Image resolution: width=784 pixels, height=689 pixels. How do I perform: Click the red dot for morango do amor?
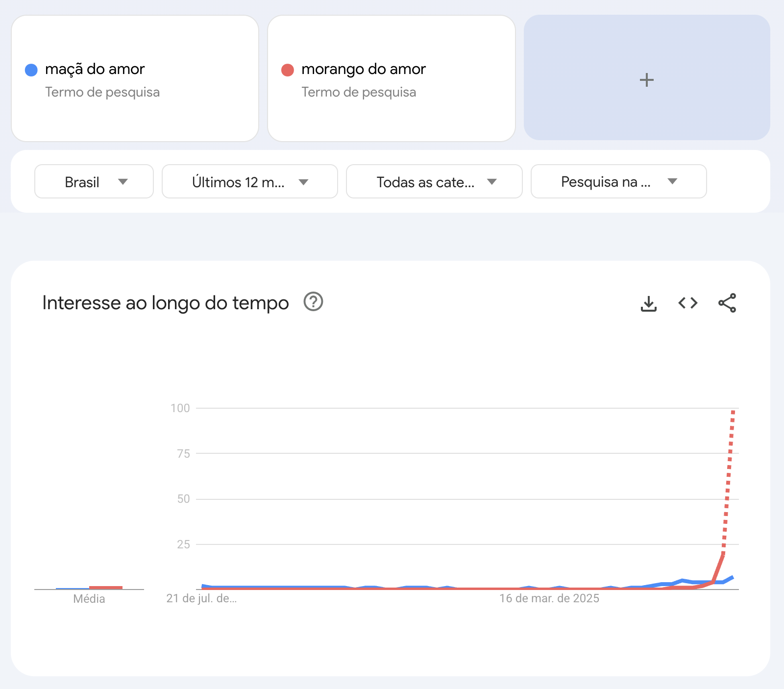288,70
